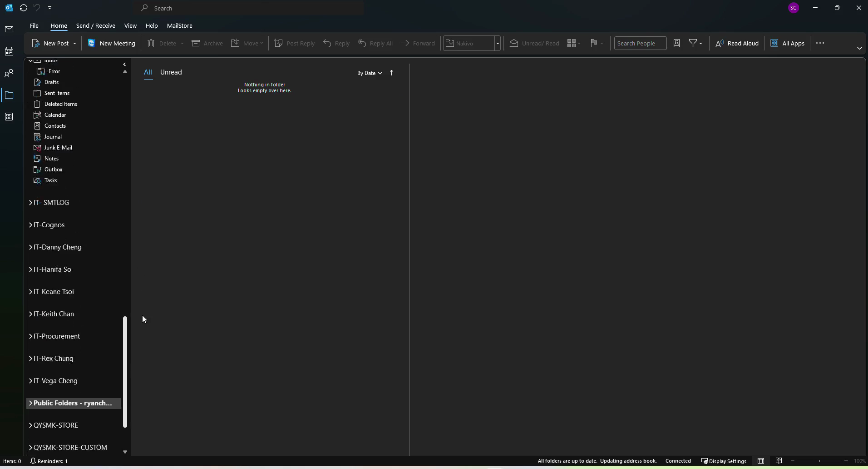
Task: Switch to the Unread messages tab
Action: point(171,72)
